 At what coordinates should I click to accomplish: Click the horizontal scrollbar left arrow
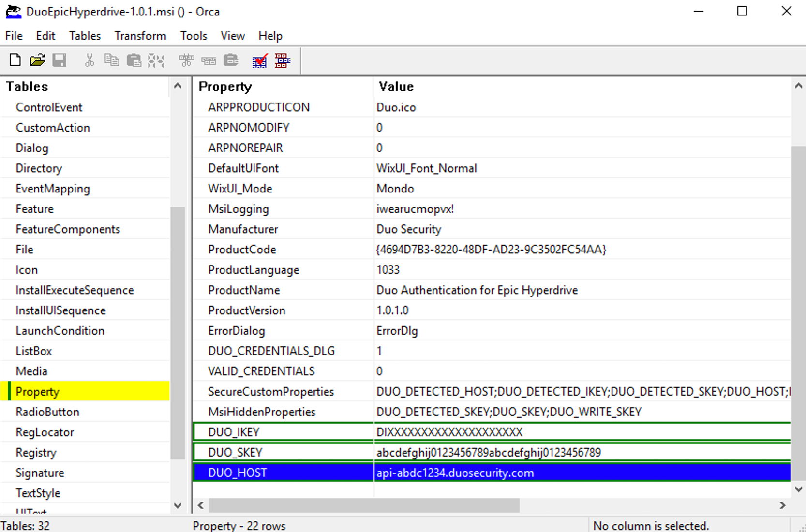pyautogui.click(x=201, y=505)
